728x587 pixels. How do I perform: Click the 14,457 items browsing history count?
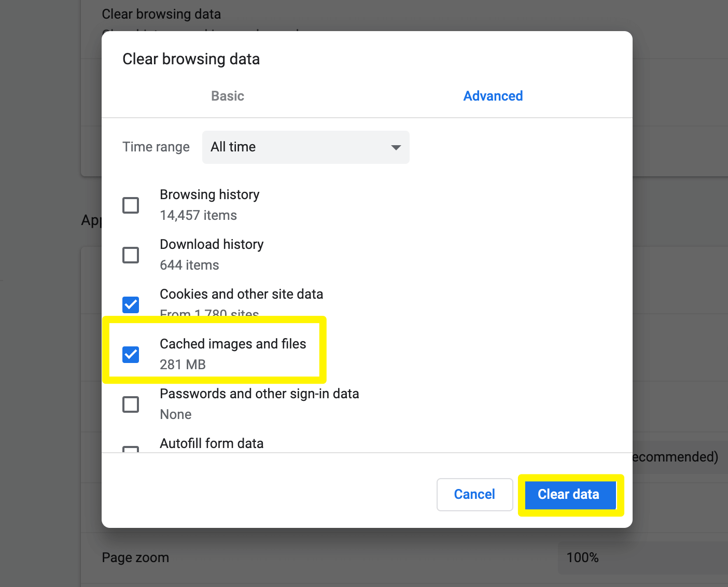198,215
